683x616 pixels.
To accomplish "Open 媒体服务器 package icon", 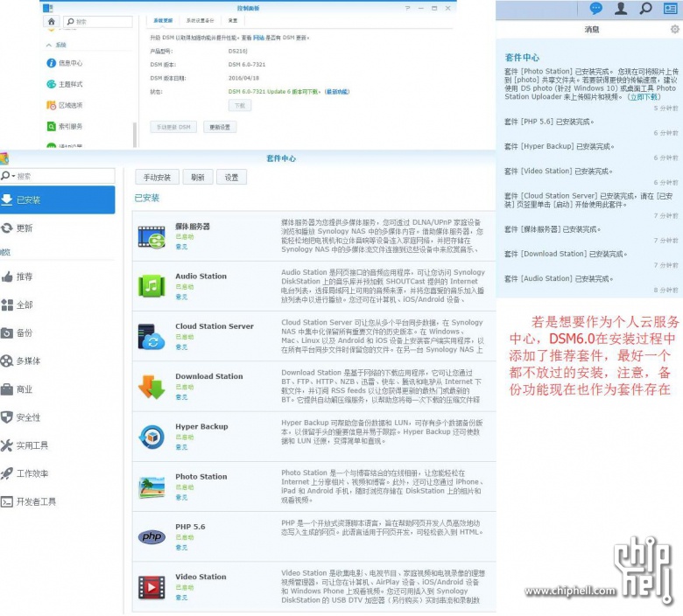I will (151, 237).
